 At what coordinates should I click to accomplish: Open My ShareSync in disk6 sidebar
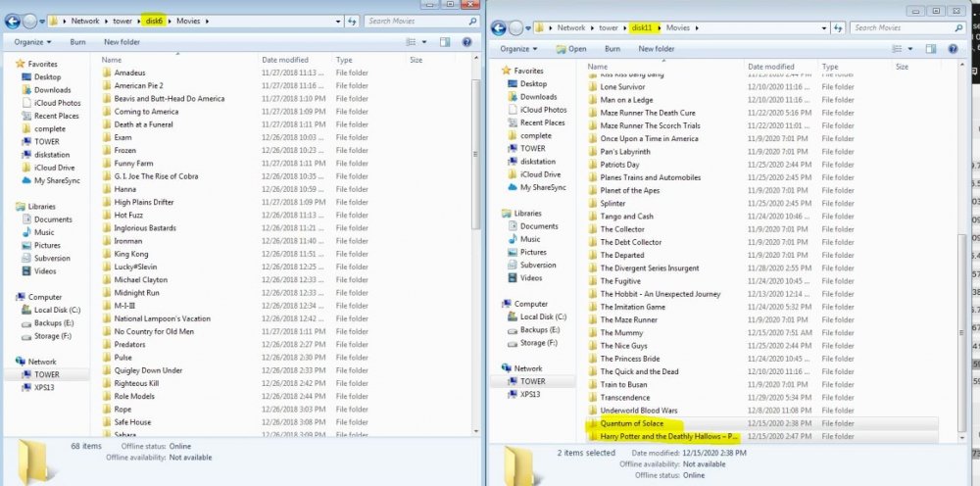(57, 180)
